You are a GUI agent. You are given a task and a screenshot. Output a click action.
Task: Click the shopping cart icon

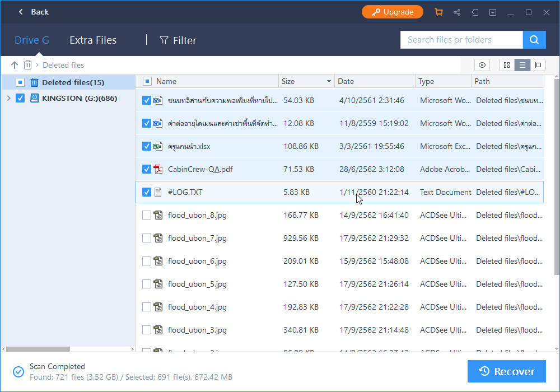click(439, 12)
